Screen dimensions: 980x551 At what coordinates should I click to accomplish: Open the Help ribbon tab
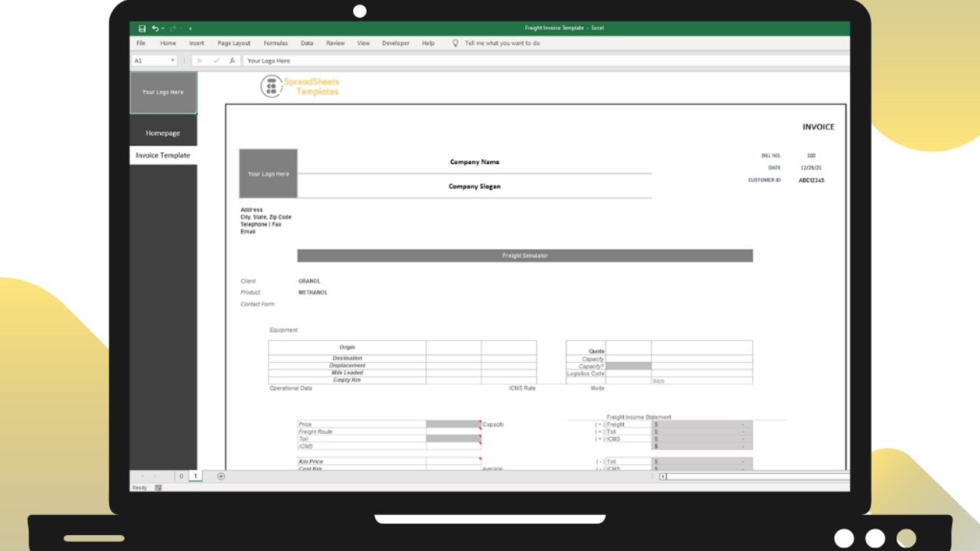click(428, 44)
